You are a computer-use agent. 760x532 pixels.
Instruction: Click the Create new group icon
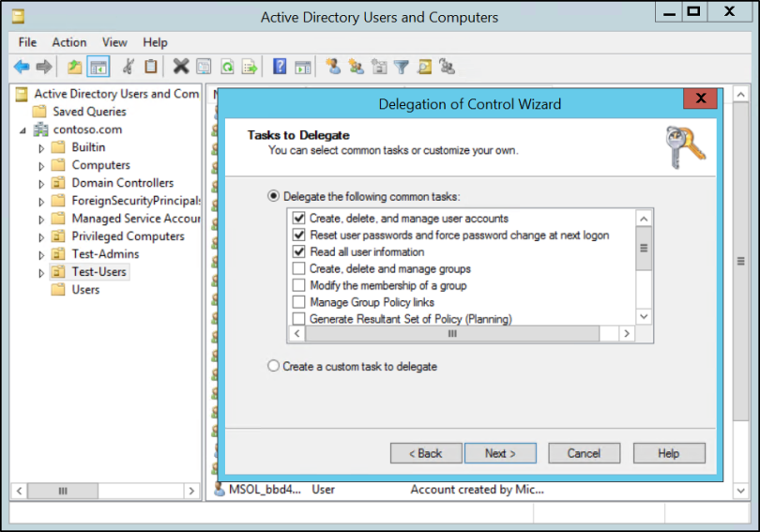(x=357, y=67)
